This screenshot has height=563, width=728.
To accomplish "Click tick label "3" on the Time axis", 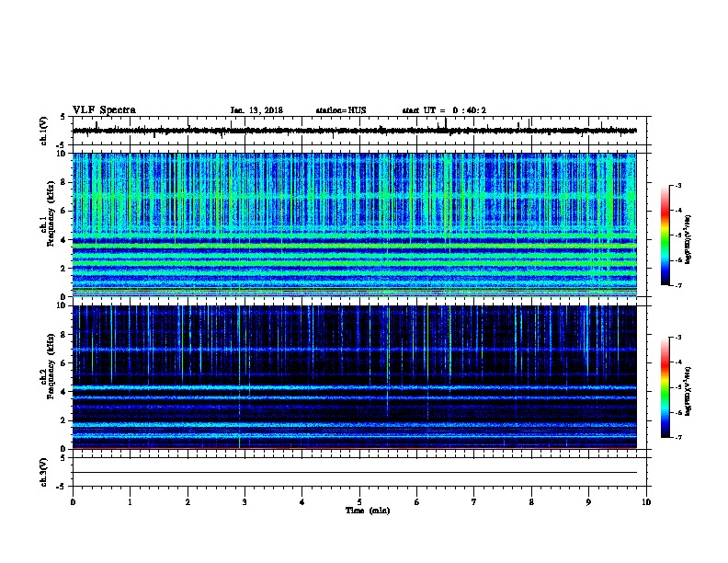I will [x=245, y=501].
